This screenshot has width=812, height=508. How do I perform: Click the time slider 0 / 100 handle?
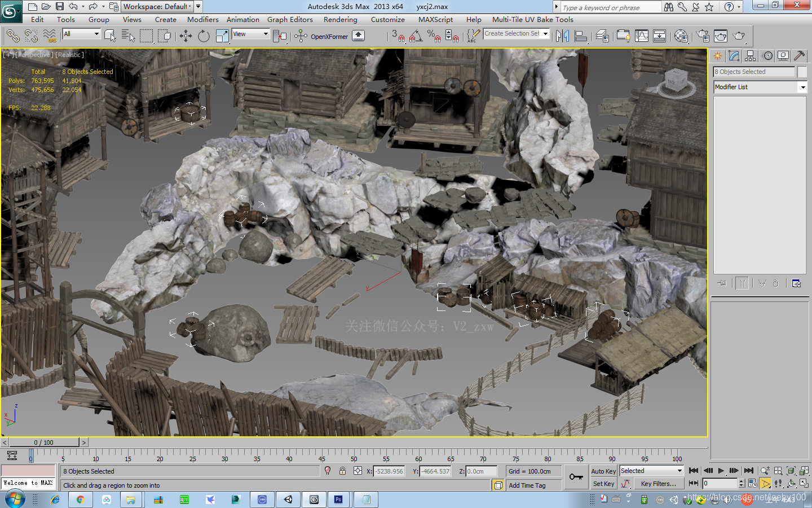44,443
